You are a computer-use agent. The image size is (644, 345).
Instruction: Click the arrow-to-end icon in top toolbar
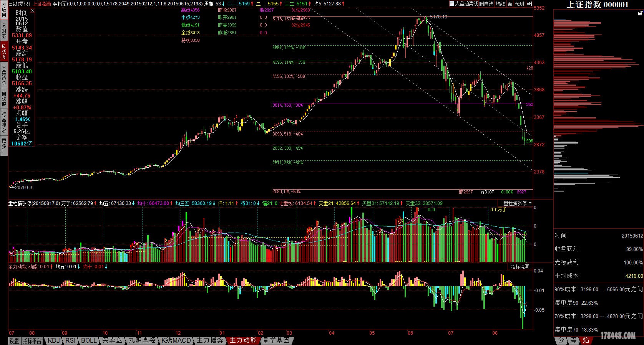[x=529, y=3]
